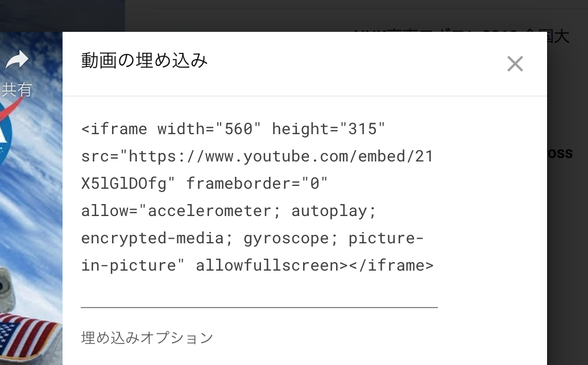Click the 共有 label under the arrow
The image size is (588, 365).
tap(17, 89)
